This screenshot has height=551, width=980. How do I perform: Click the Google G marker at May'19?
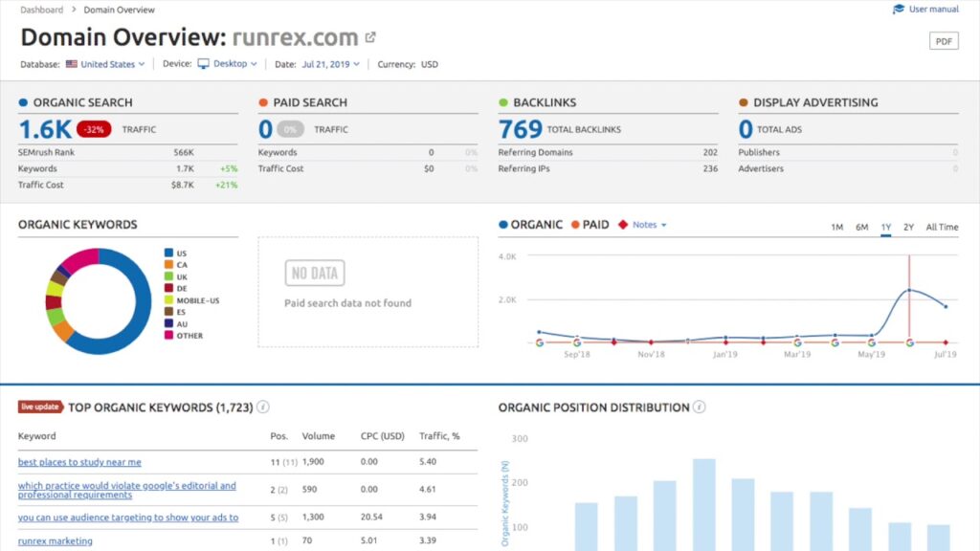pos(871,342)
